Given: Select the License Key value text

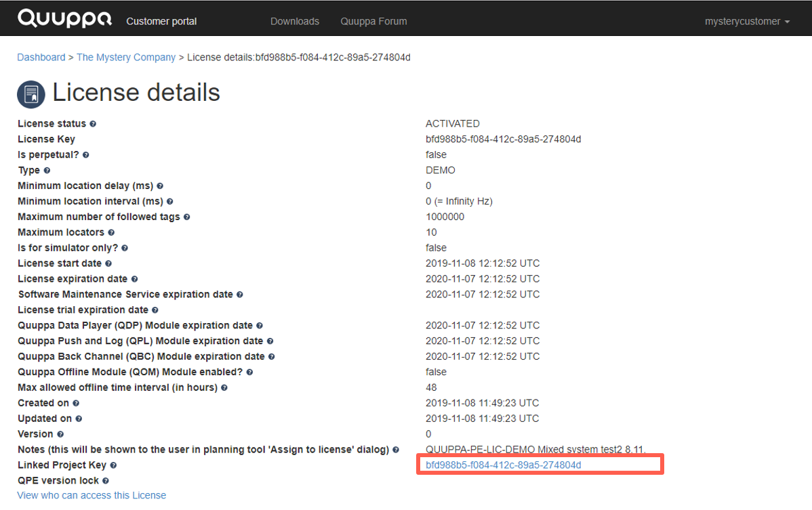Looking at the screenshot, I should [x=504, y=139].
